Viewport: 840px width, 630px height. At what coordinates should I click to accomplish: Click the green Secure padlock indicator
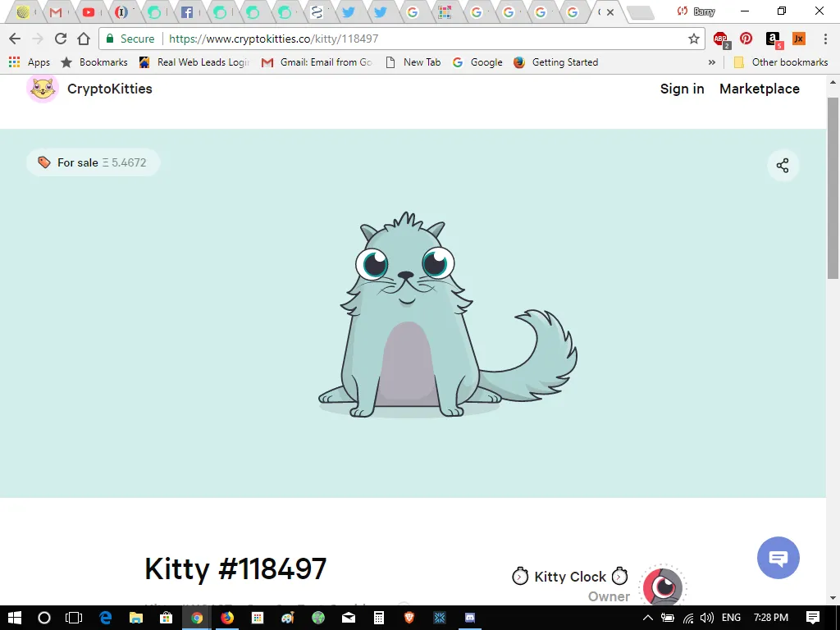130,39
